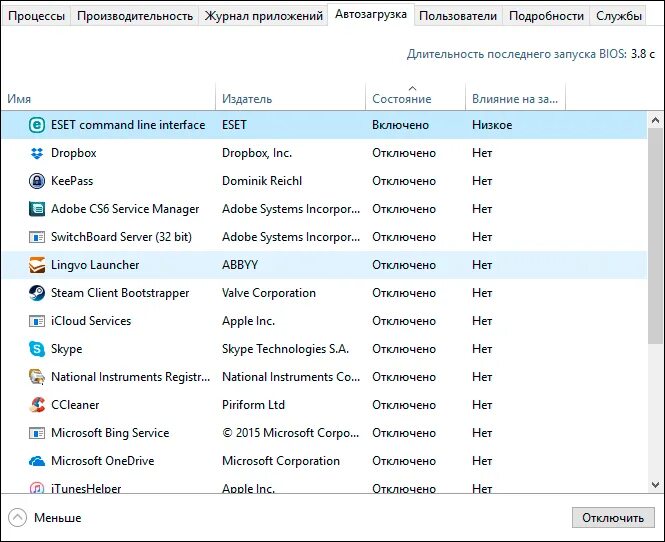Click the KeePass lock icon
665x542 pixels.
37,181
